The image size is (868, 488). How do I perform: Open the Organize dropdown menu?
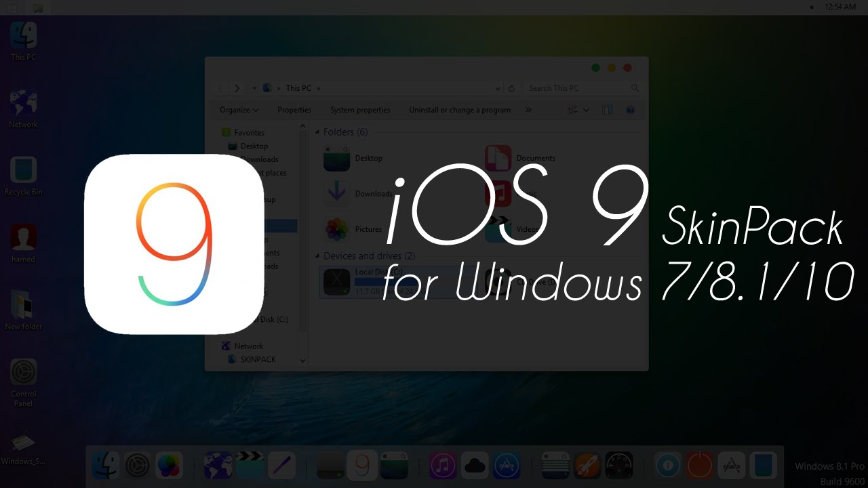pyautogui.click(x=239, y=110)
